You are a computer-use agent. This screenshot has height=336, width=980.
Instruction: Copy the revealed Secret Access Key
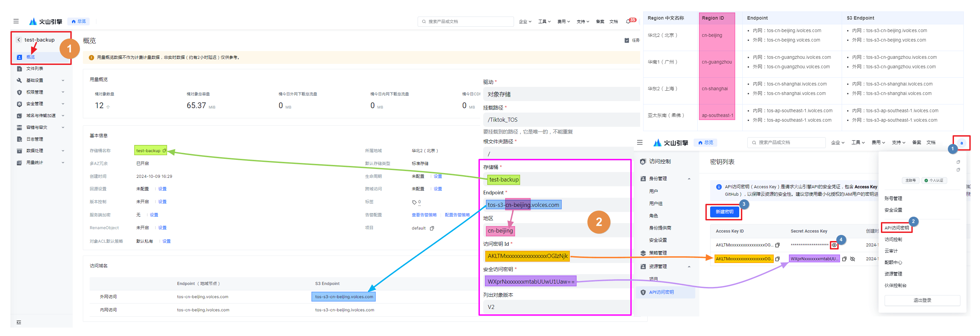pyautogui.click(x=844, y=259)
